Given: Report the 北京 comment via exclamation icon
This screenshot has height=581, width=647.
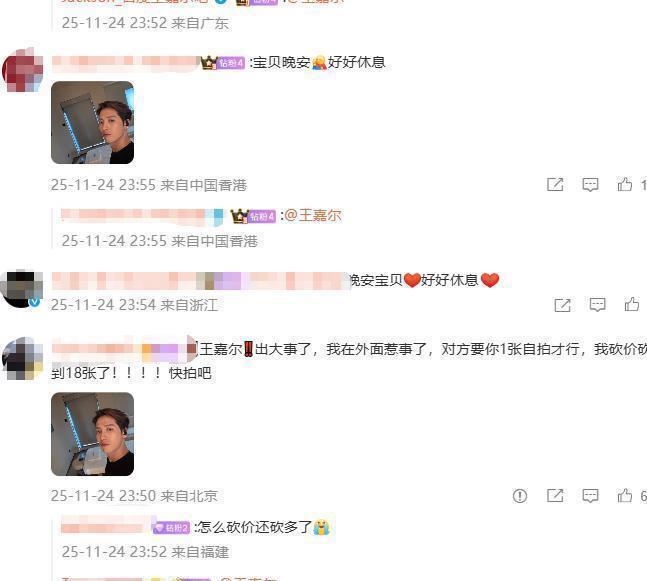Looking at the screenshot, I should 520,495.
